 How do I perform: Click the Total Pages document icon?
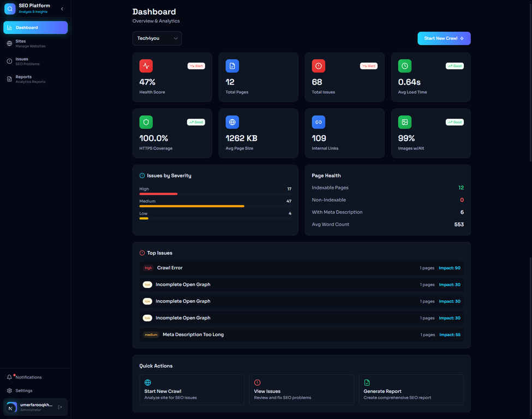click(x=232, y=65)
